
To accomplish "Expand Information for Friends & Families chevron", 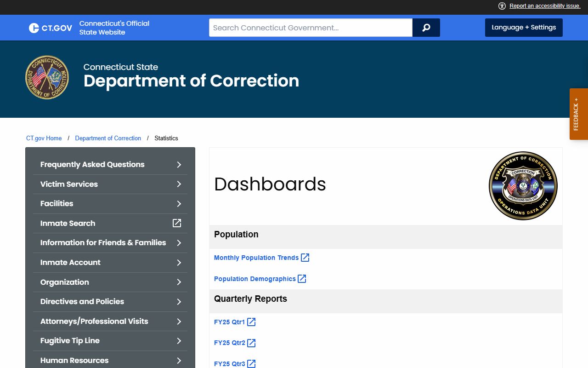I will point(179,243).
